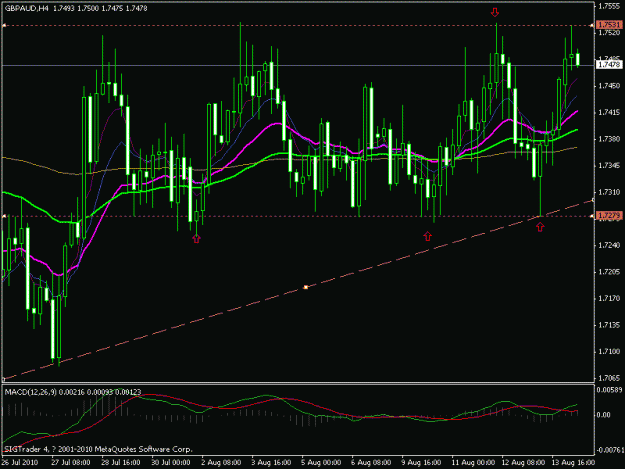This screenshot has width=625, height=469.
Task: Click the 0.00 MACD scale value
Action: 604,415
